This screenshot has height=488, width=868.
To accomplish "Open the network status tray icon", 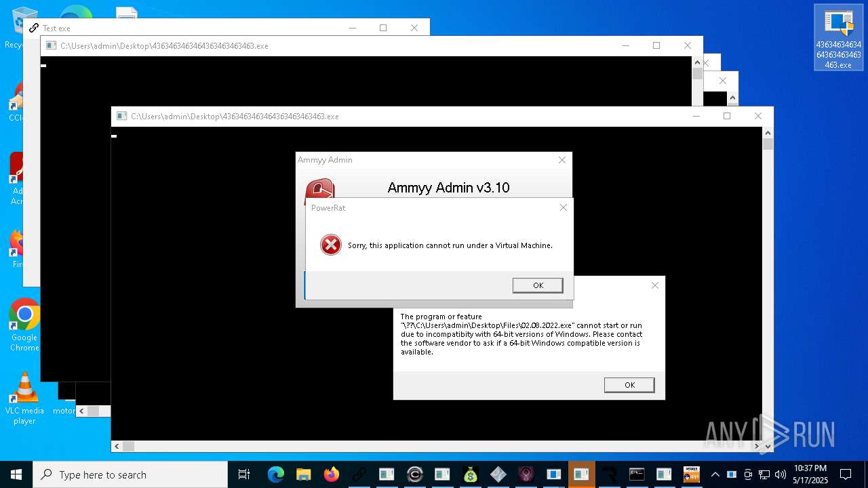I will coord(764,474).
